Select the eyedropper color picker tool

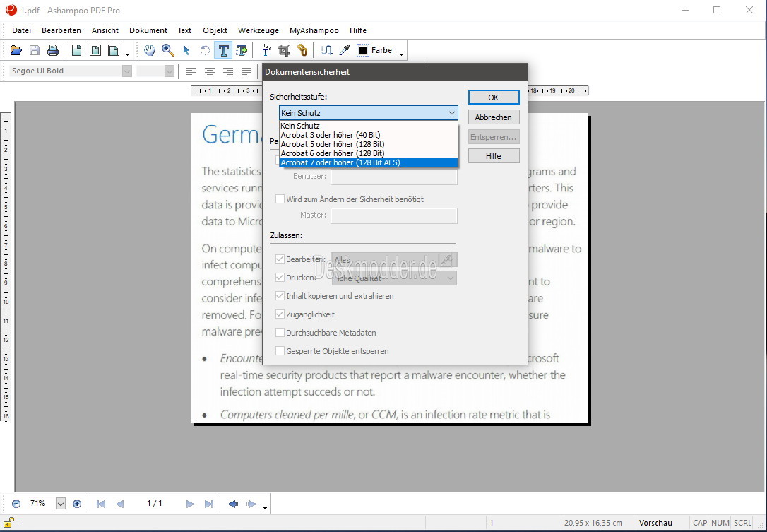(345, 50)
